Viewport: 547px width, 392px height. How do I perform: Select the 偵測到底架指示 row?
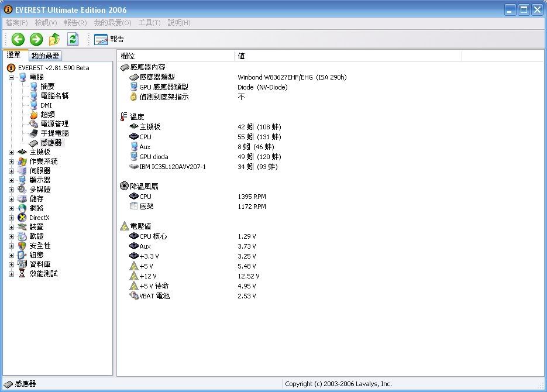point(187,97)
